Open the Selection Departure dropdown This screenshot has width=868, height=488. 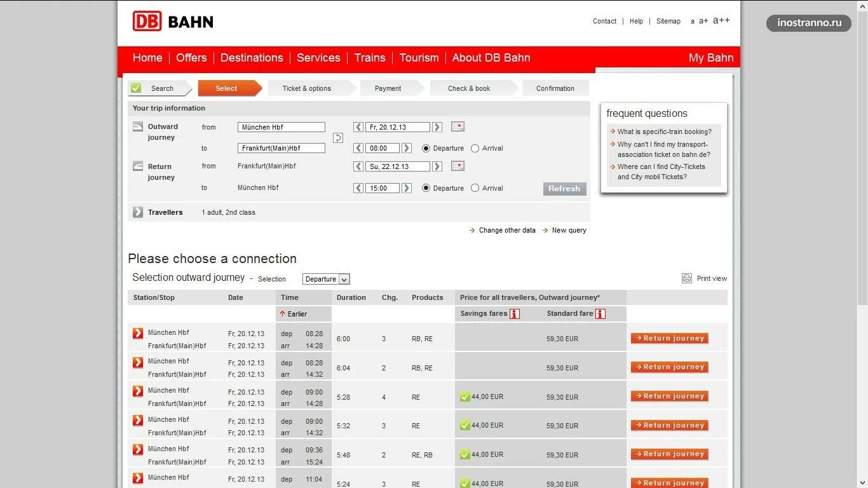pyautogui.click(x=326, y=279)
